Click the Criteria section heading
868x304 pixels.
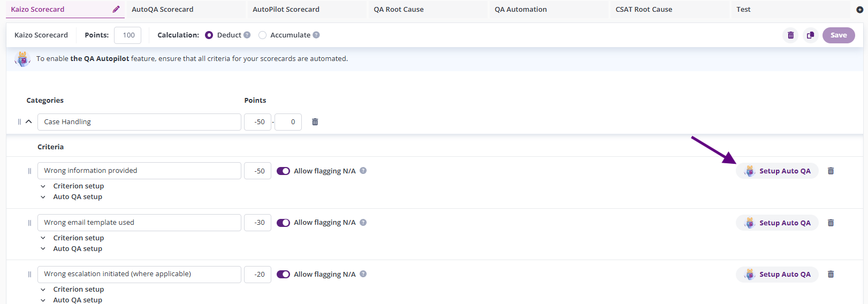pyautogui.click(x=50, y=147)
